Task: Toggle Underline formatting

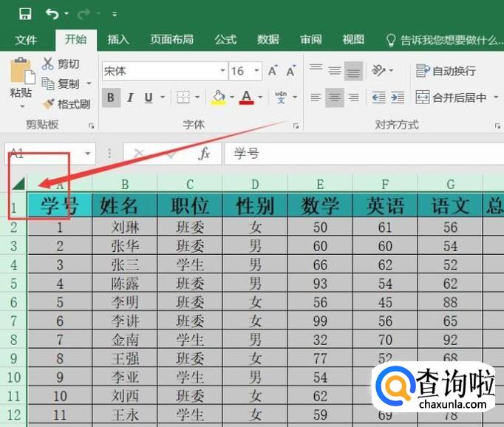Action: click(149, 98)
